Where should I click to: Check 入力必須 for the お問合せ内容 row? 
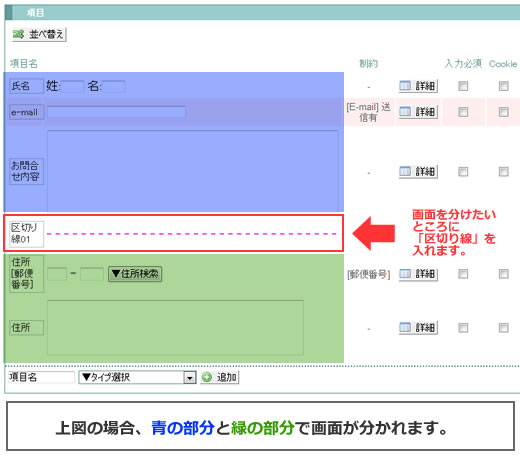pos(463,172)
